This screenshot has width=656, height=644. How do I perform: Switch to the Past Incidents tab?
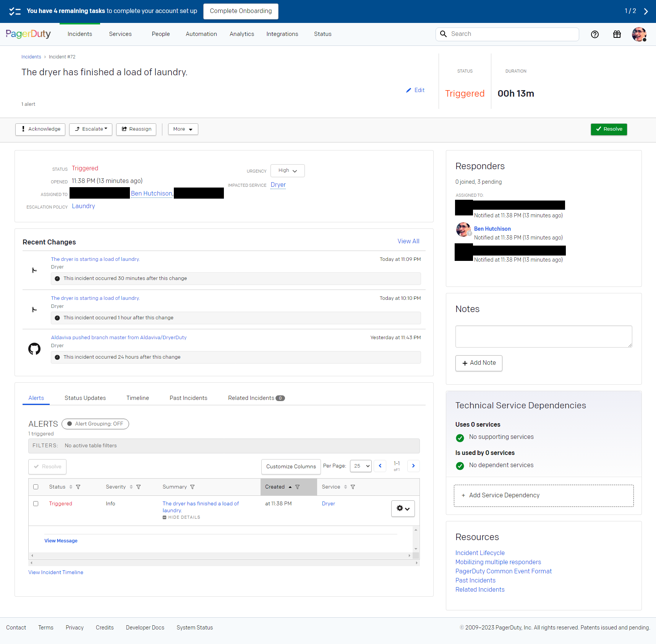[x=189, y=398]
